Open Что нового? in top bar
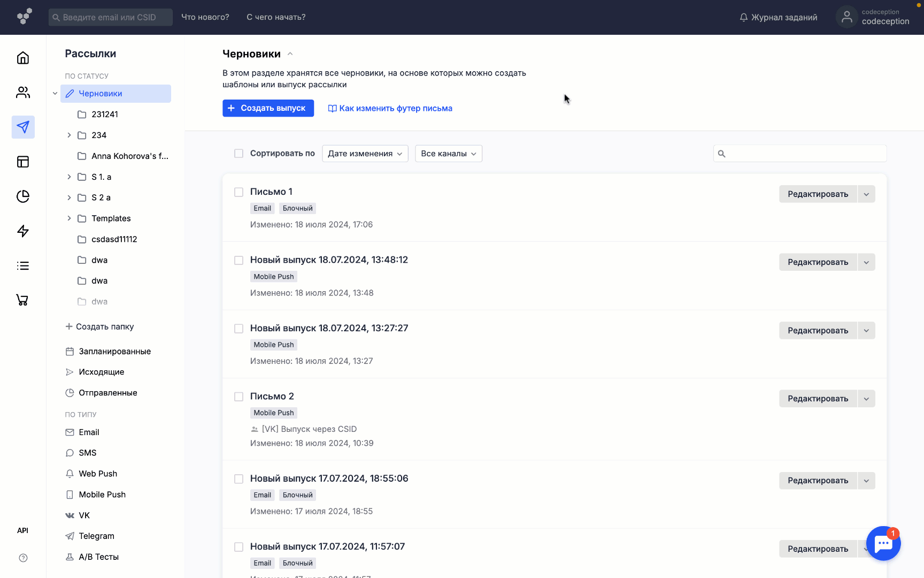This screenshot has width=924, height=578. point(205,17)
